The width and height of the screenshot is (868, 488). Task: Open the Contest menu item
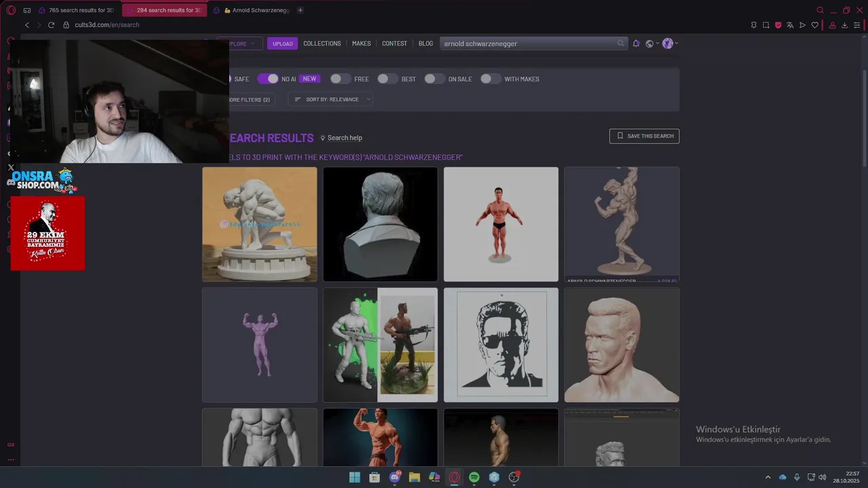click(x=395, y=43)
